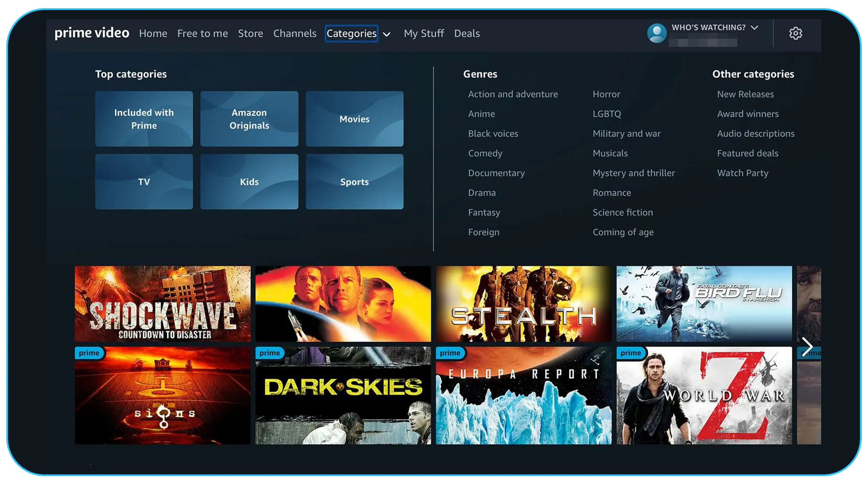868x484 pixels.
Task: Select the Included with Prime tile
Action: 144,119
